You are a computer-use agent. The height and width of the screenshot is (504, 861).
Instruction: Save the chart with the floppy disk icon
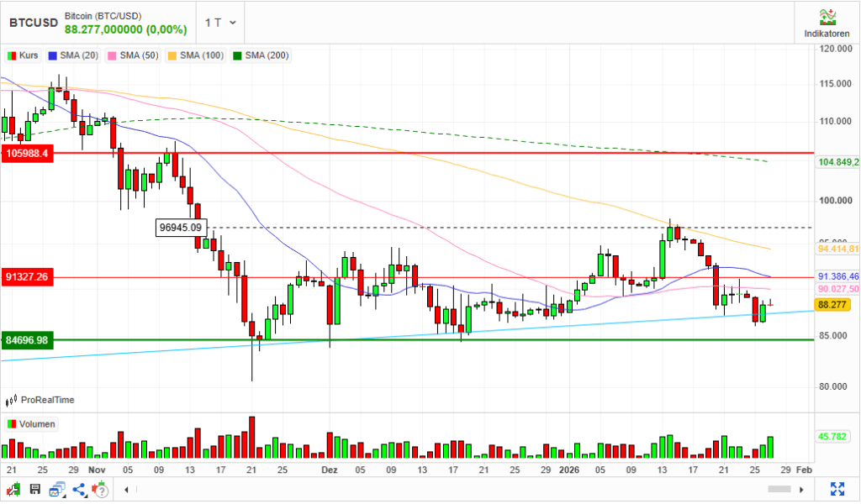point(35,489)
